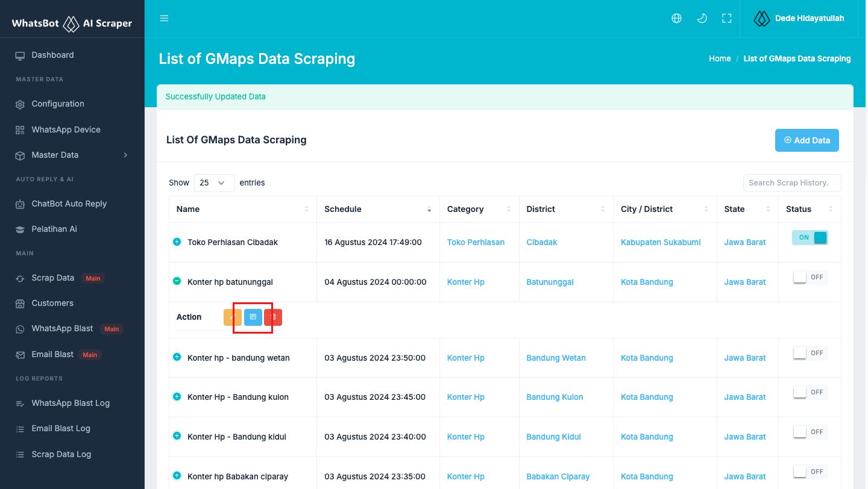Expand row details for Konter hp Babakan ciparay
Image resolution: width=868 pixels, height=489 pixels.
(x=177, y=476)
